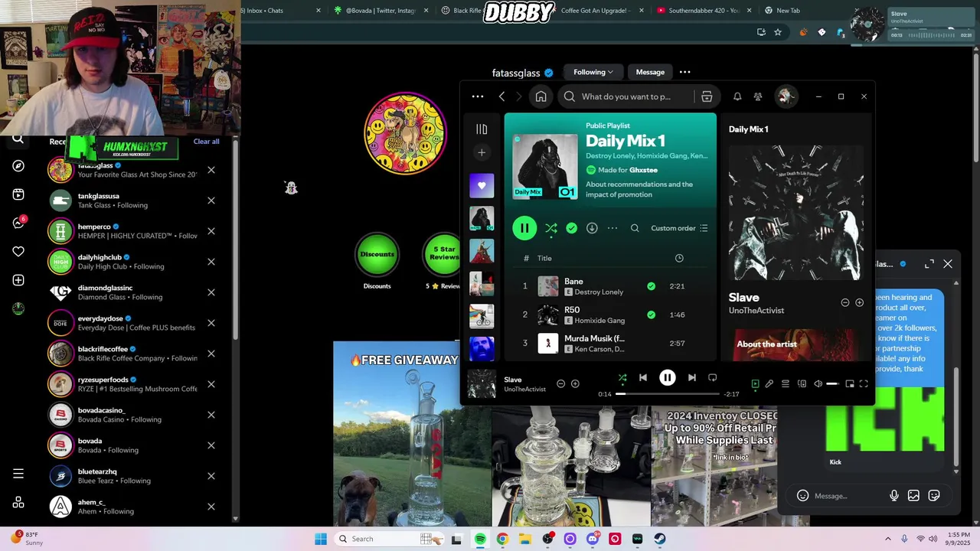Toggle shuffle in the bottom player bar
The image size is (980, 551).
[x=622, y=377]
